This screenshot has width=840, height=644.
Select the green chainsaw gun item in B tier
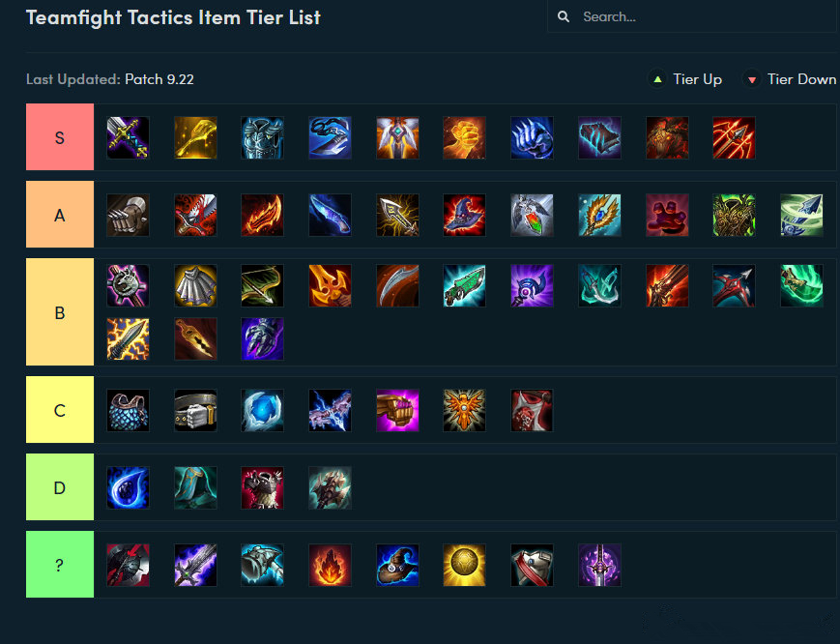[x=463, y=286]
